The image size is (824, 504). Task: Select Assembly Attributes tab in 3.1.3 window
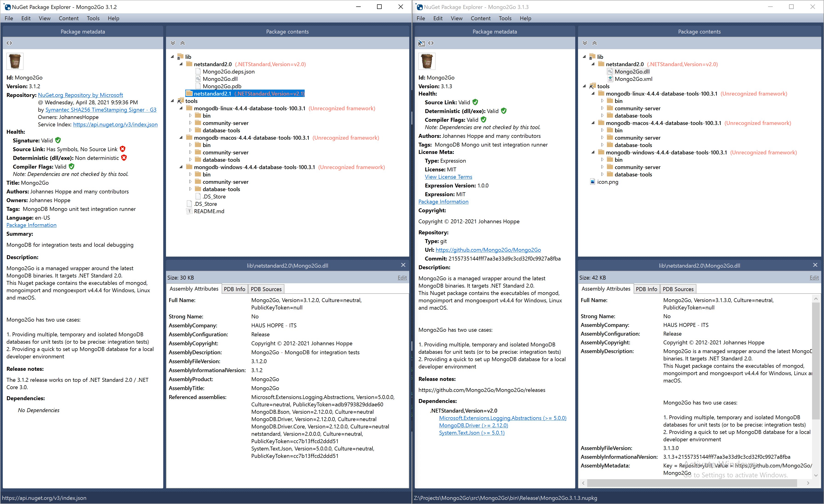coord(606,289)
